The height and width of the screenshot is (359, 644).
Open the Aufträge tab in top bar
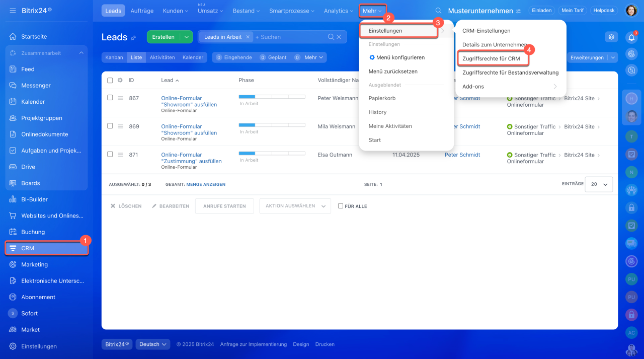[x=142, y=11]
